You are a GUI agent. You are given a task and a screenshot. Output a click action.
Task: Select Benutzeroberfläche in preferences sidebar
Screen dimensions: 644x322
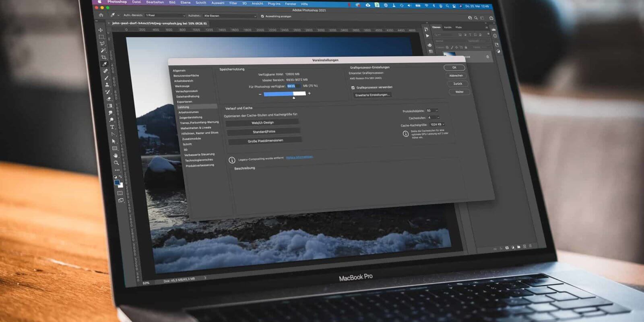pos(186,76)
